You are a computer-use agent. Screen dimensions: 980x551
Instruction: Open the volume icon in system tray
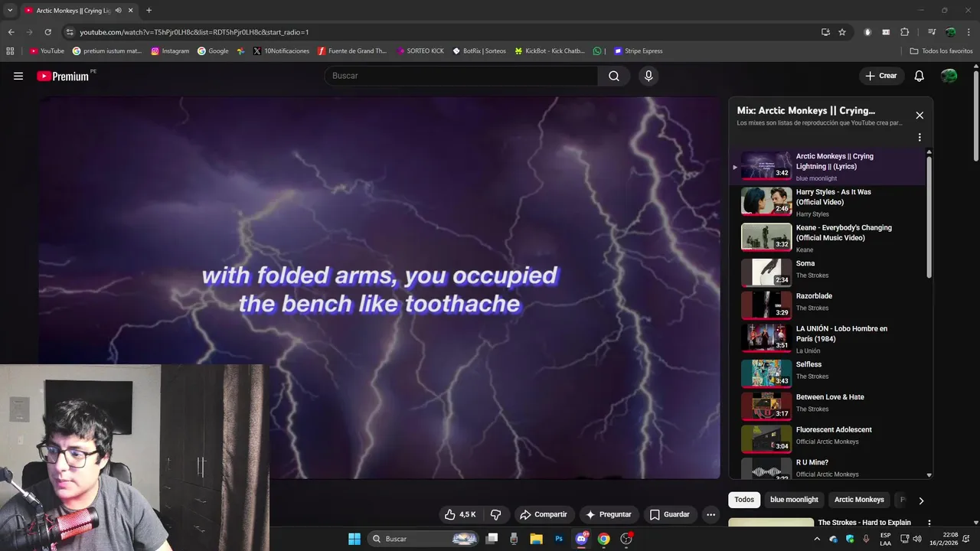917,539
